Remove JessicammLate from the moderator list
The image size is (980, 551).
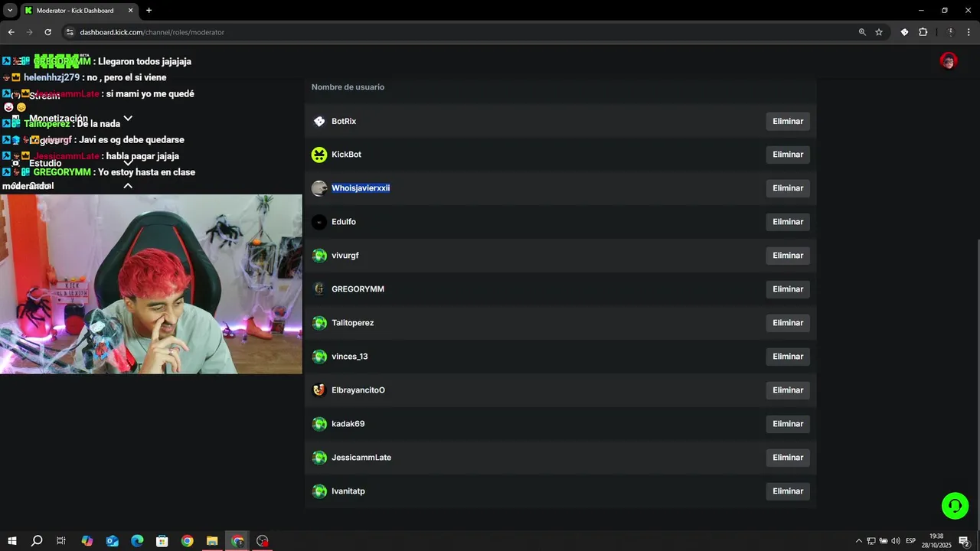click(x=788, y=458)
